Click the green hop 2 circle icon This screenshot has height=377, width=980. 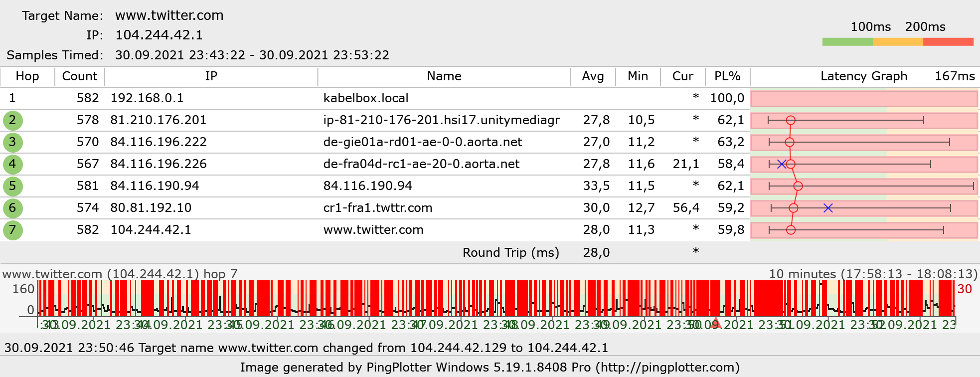12,120
